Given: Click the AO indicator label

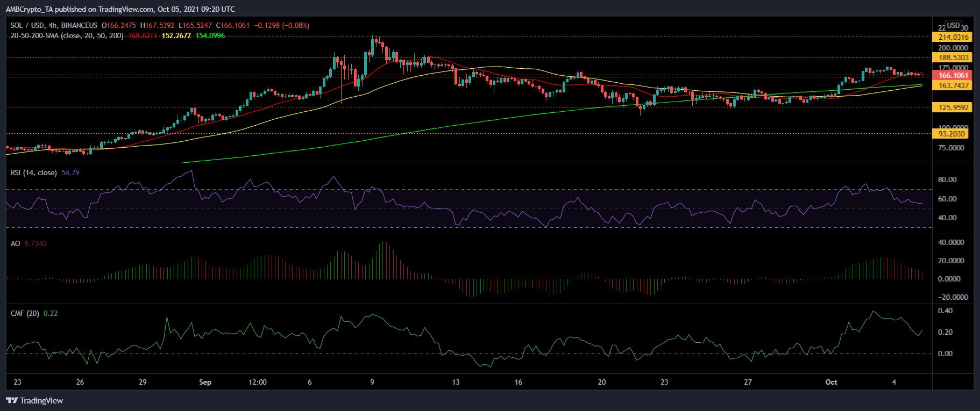Looking at the screenshot, I should [16, 243].
